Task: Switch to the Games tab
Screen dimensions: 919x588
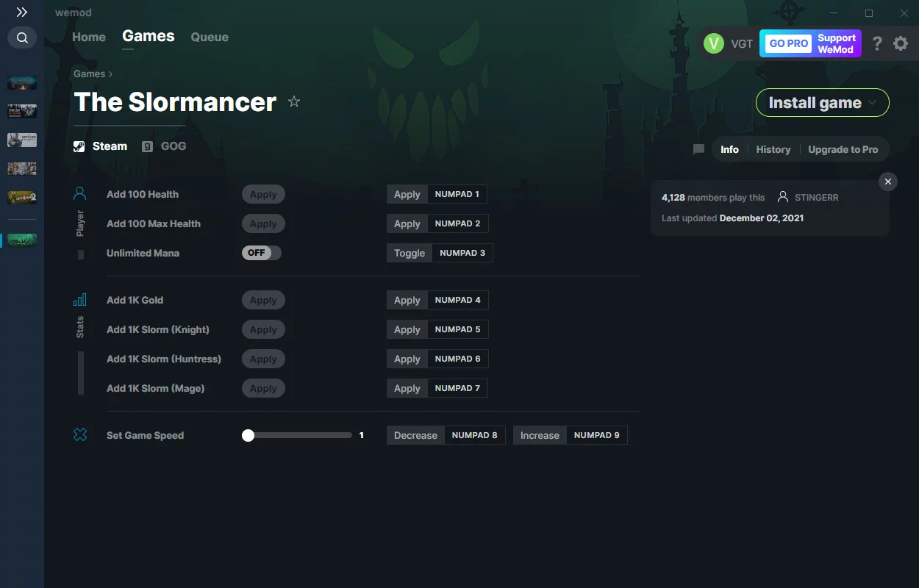Action: pyautogui.click(x=149, y=36)
